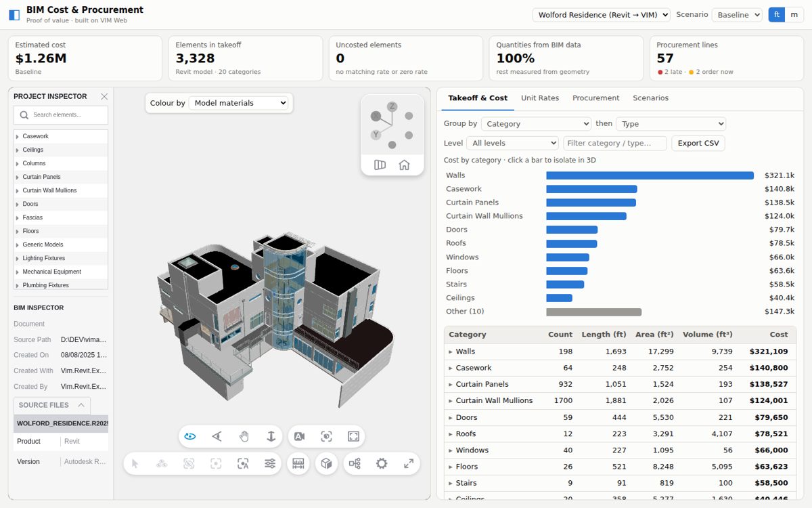This screenshot has height=508, width=812.
Task: Open viewer settings gear icon
Action: click(x=382, y=463)
